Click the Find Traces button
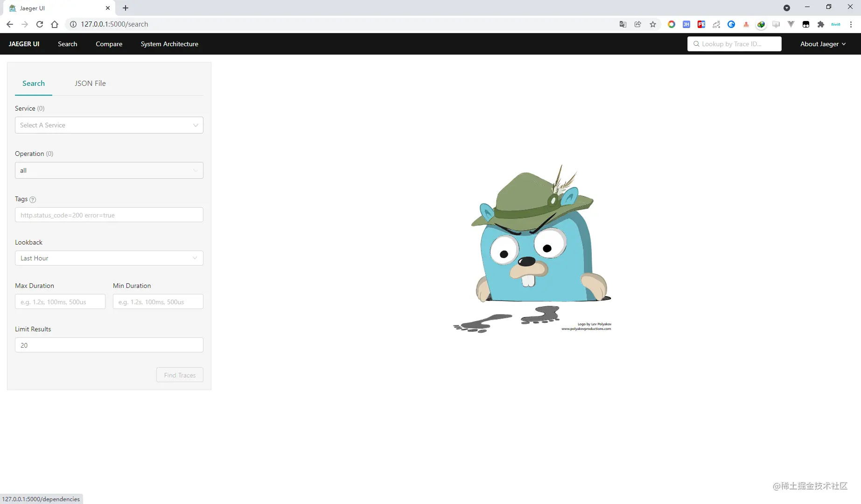The width and height of the screenshot is (861, 504). pos(180,375)
